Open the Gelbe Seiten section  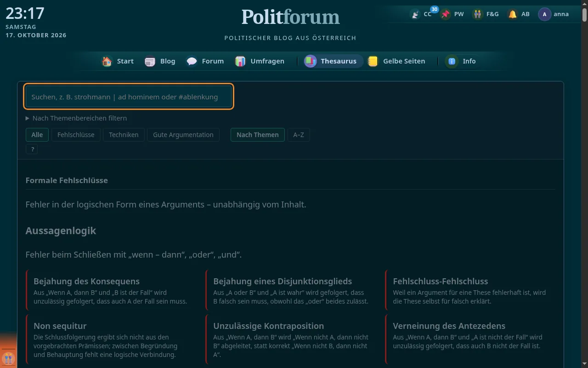[397, 61]
